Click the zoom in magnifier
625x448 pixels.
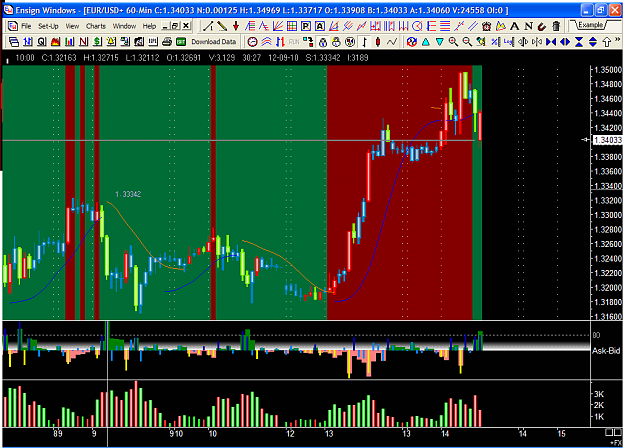[x=453, y=42]
